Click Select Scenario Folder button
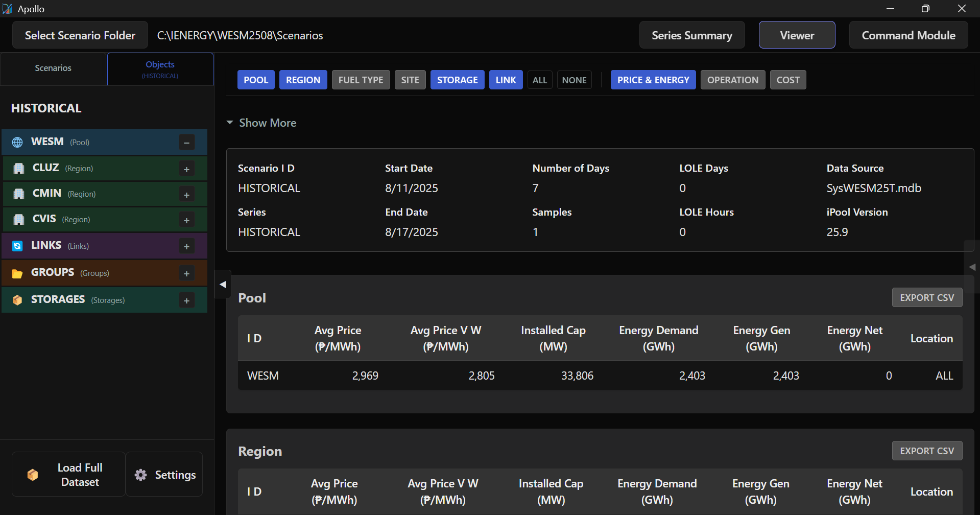The image size is (980, 515). click(80, 35)
